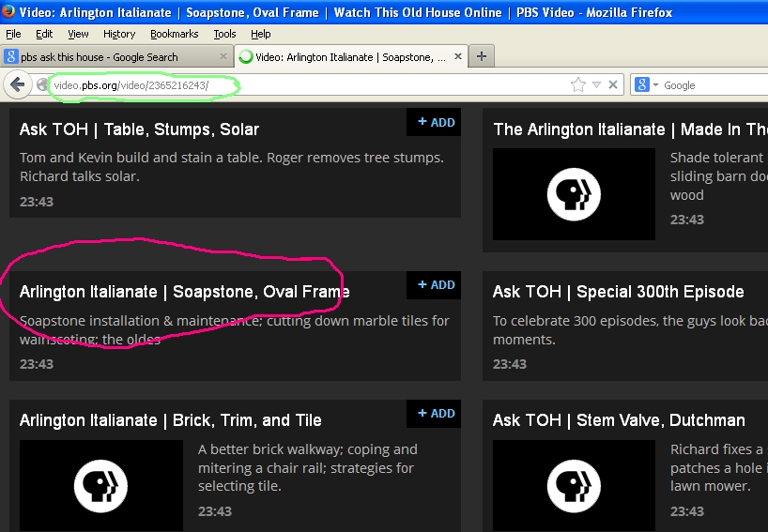Click the Stem Valve, Dutchman PBS thumbnail
This screenshot has width=768, height=532.
pos(574,485)
